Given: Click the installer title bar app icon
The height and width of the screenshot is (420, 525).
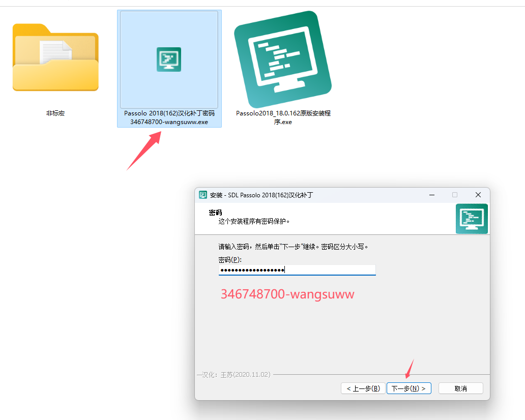Looking at the screenshot, I should pos(203,195).
